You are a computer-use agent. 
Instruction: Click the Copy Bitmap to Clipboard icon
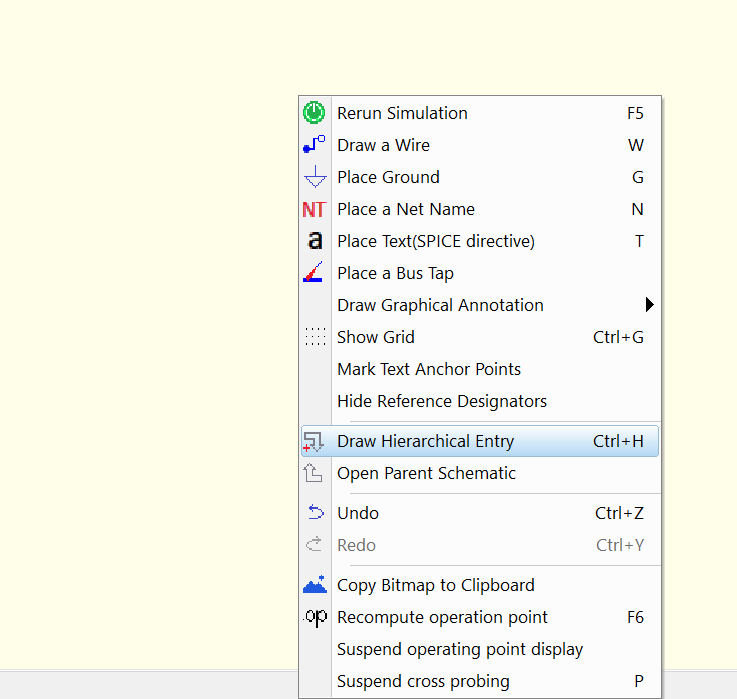pyautogui.click(x=314, y=585)
